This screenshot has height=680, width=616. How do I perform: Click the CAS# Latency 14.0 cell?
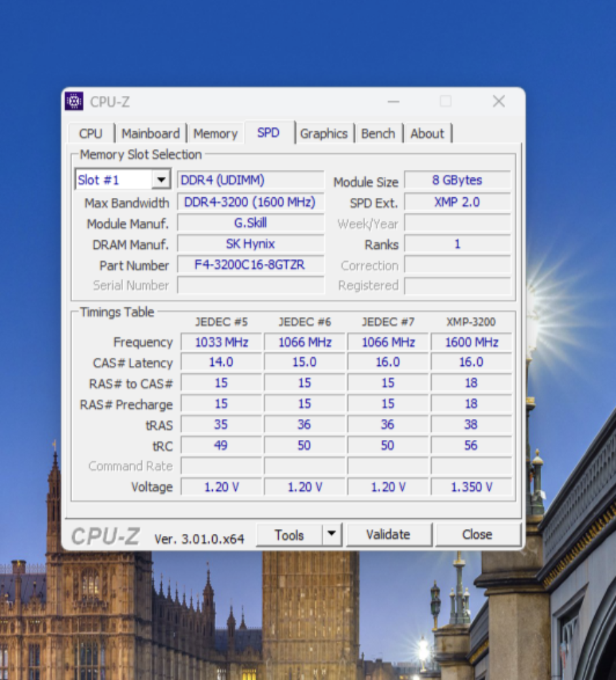tap(221, 362)
